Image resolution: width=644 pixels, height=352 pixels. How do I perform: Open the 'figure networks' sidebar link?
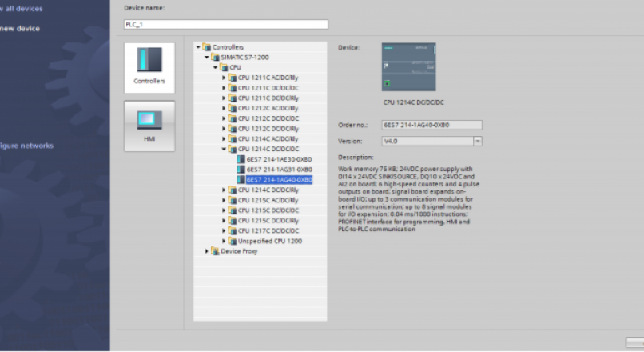pyautogui.click(x=26, y=146)
